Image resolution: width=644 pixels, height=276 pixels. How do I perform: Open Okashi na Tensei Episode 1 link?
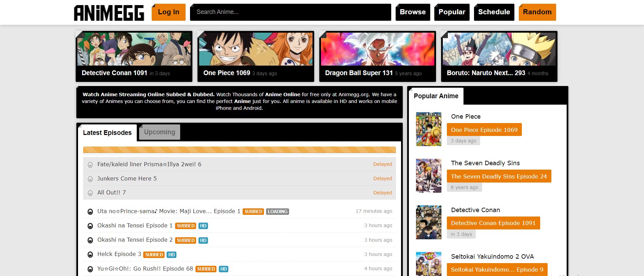(135, 225)
